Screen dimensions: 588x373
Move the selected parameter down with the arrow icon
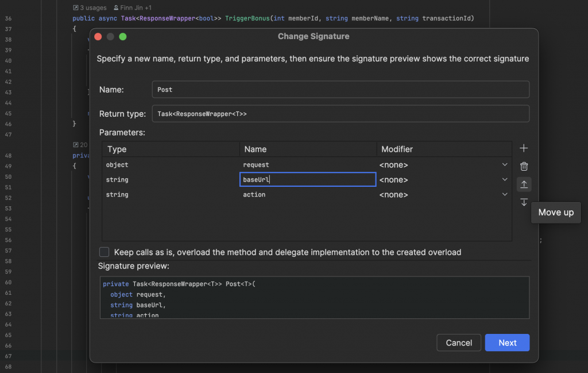pyautogui.click(x=524, y=202)
